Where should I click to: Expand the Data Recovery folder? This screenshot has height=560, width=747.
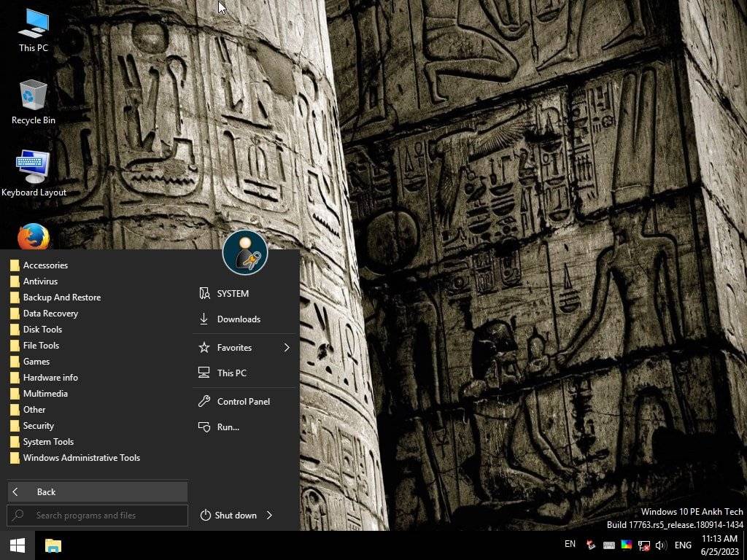pos(50,314)
